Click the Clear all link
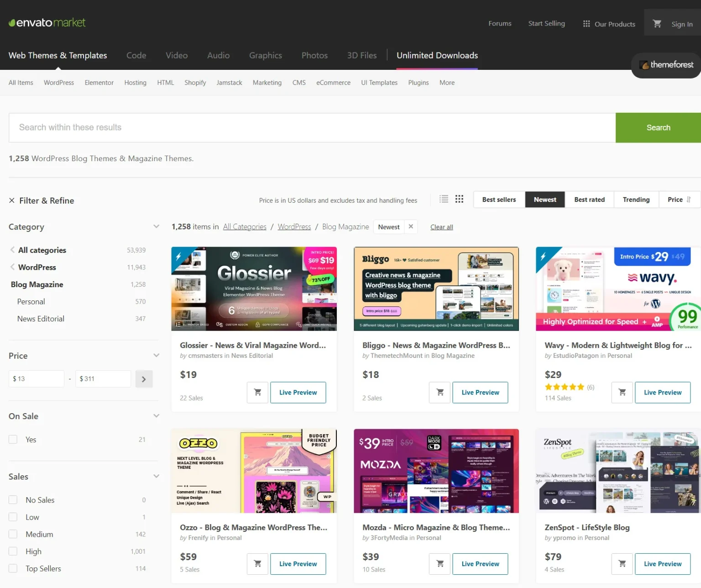The height and width of the screenshot is (588, 701). pos(441,227)
